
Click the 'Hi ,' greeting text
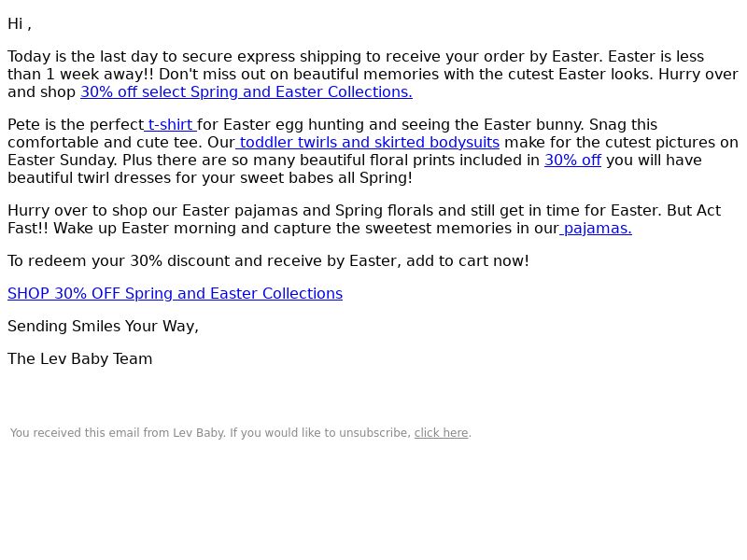(20, 24)
